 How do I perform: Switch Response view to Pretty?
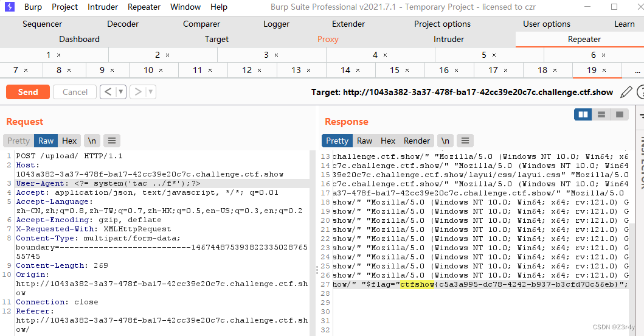click(337, 141)
